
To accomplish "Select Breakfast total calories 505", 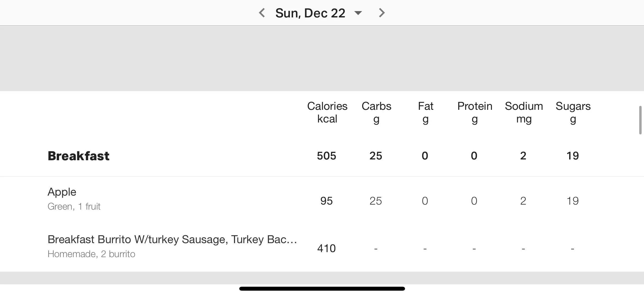I will point(326,156).
